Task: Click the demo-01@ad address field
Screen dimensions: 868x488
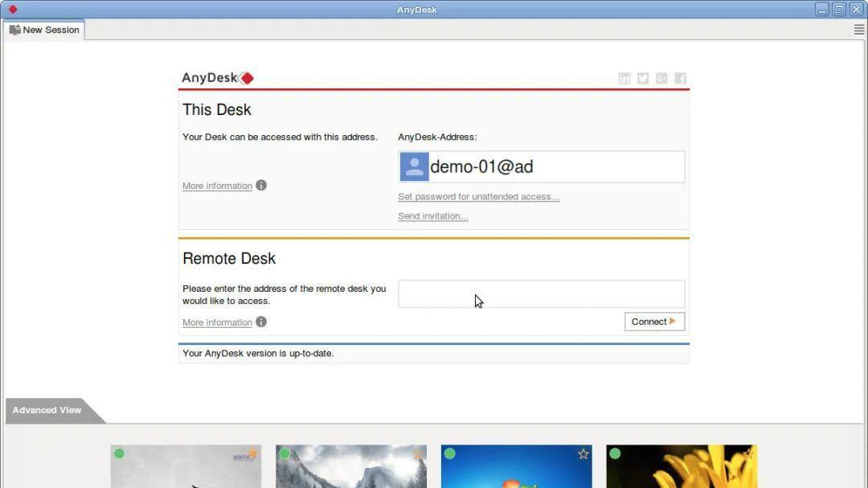Action: coord(541,166)
